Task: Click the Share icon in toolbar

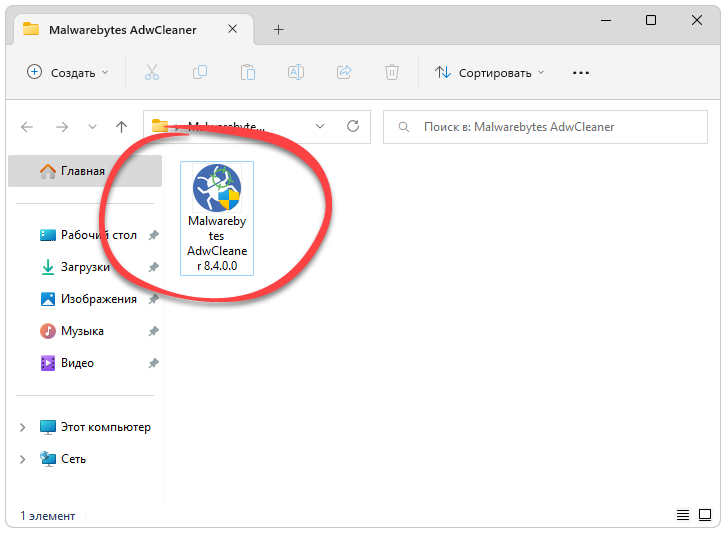Action: click(x=344, y=72)
